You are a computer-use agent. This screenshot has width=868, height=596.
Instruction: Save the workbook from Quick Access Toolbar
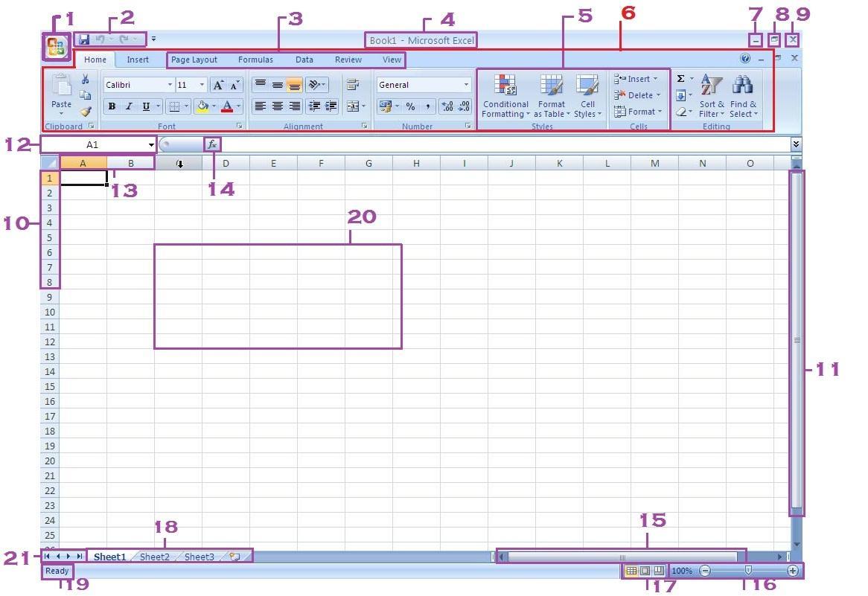(x=84, y=39)
